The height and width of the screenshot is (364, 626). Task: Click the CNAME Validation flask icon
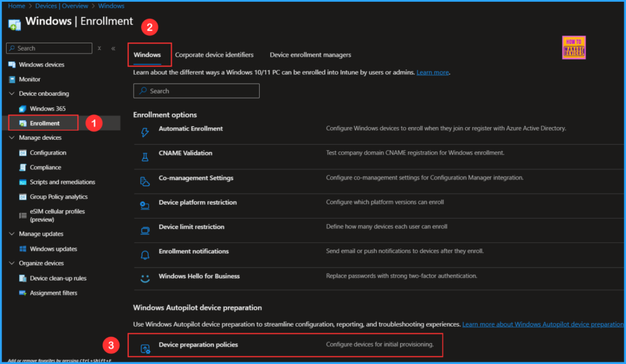[145, 157]
